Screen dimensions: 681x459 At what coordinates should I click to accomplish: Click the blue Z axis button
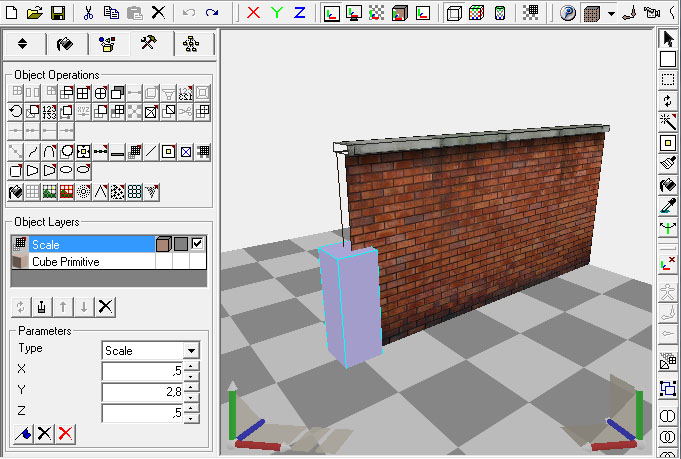coord(300,13)
